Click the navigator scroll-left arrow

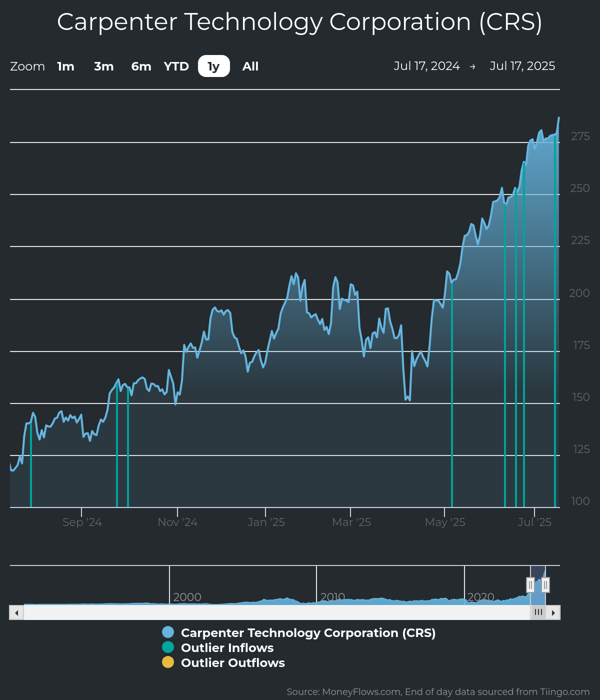click(16, 612)
